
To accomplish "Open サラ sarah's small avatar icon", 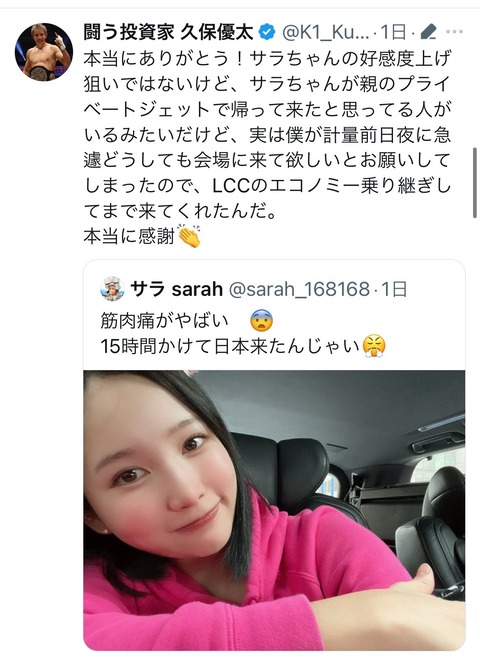I will coord(112,289).
